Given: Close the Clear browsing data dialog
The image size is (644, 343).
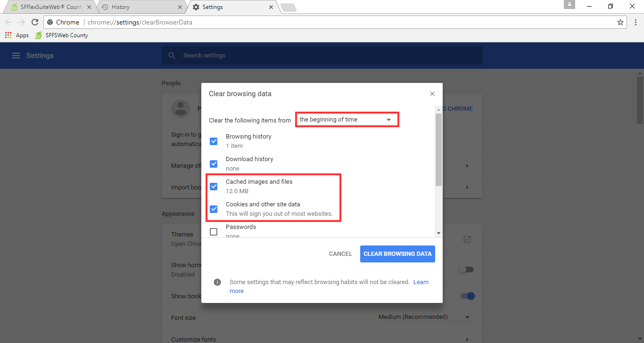Looking at the screenshot, I should pos(432,94).
